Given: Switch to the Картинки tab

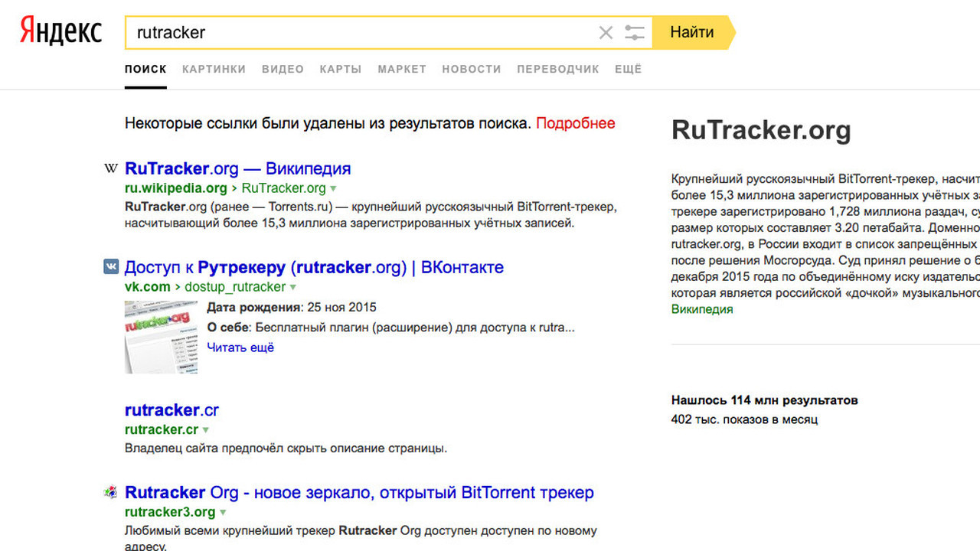Looking at the screenshot, I should coord(214,69).
